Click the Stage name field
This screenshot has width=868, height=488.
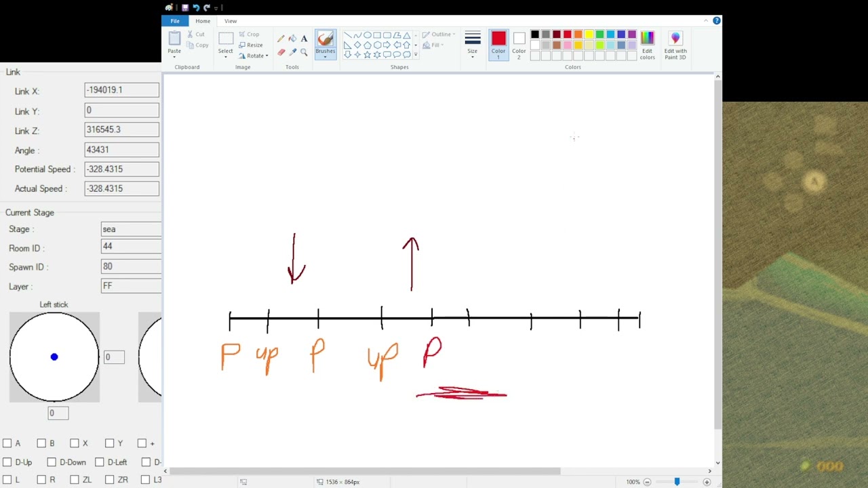click(132, 229)
